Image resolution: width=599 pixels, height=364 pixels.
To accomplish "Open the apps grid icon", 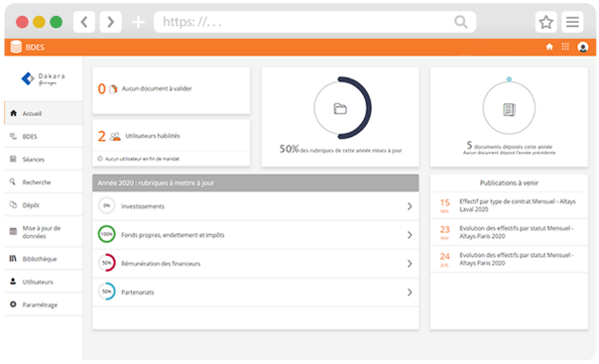I will (x=565, y=47).
